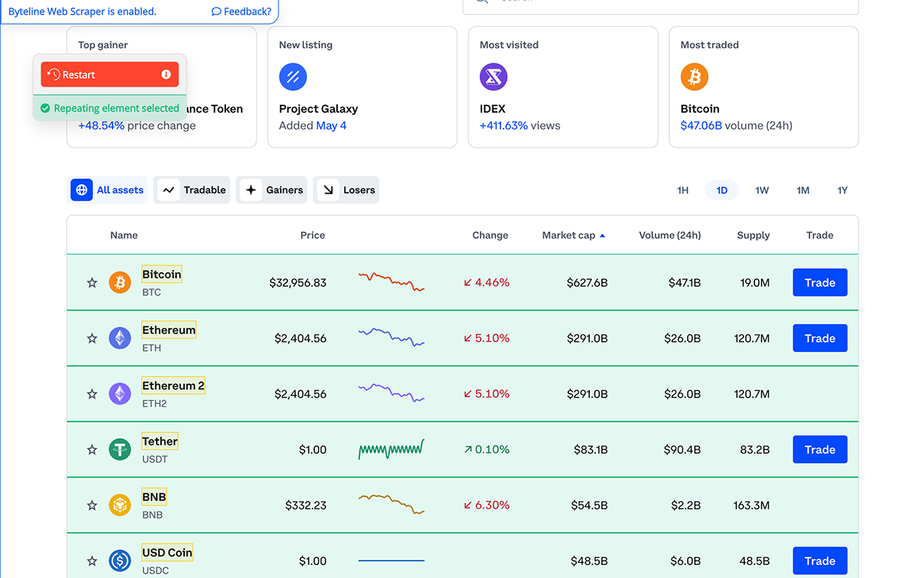Click the sparkle icon in Gainers
The width and height of the screenshot is (924, 578).
pos(250,190)
